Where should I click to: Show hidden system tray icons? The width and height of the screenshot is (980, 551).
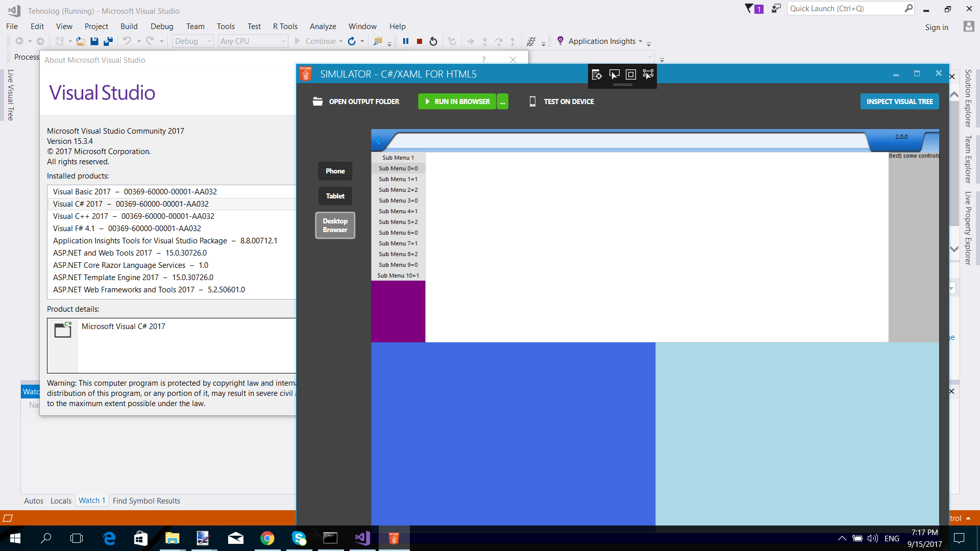(x=842, y=538)
